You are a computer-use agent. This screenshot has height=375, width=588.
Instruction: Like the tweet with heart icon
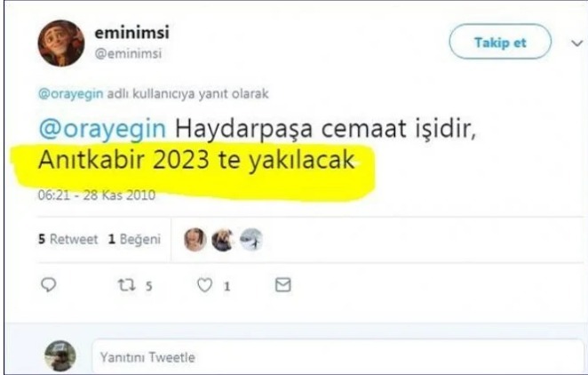pos(205,285)
